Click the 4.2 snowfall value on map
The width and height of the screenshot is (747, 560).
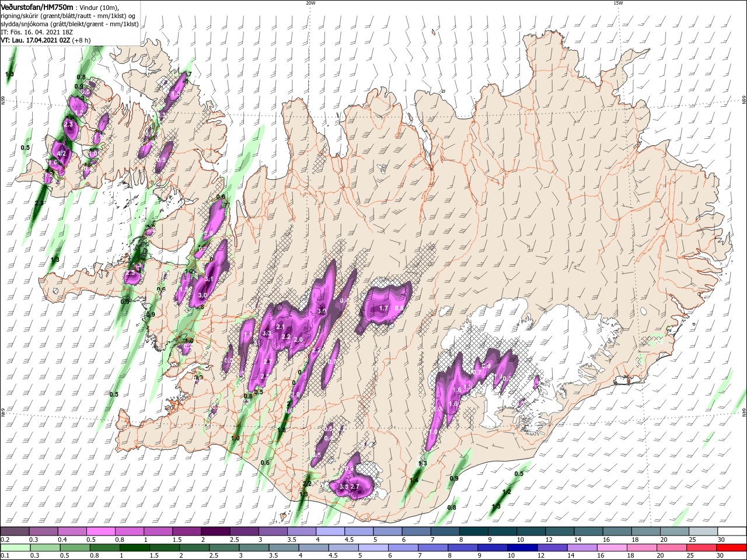pyautogui.click(x=62, y=154)
